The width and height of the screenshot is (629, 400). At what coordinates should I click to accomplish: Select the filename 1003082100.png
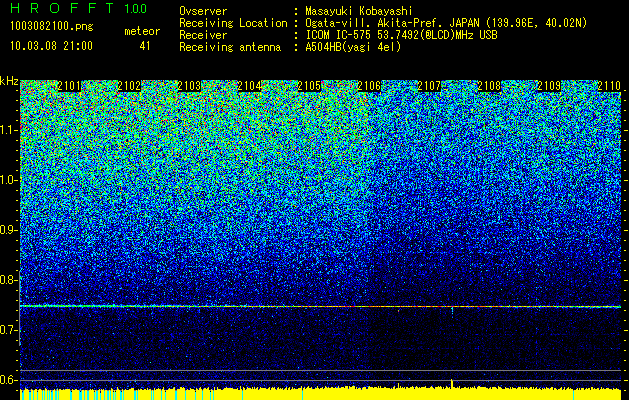coord(52,27)
